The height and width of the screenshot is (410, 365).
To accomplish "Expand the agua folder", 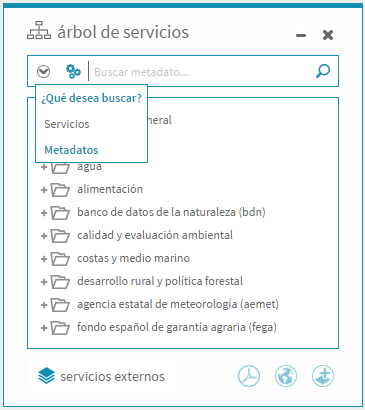I will (x=44, y=167).
